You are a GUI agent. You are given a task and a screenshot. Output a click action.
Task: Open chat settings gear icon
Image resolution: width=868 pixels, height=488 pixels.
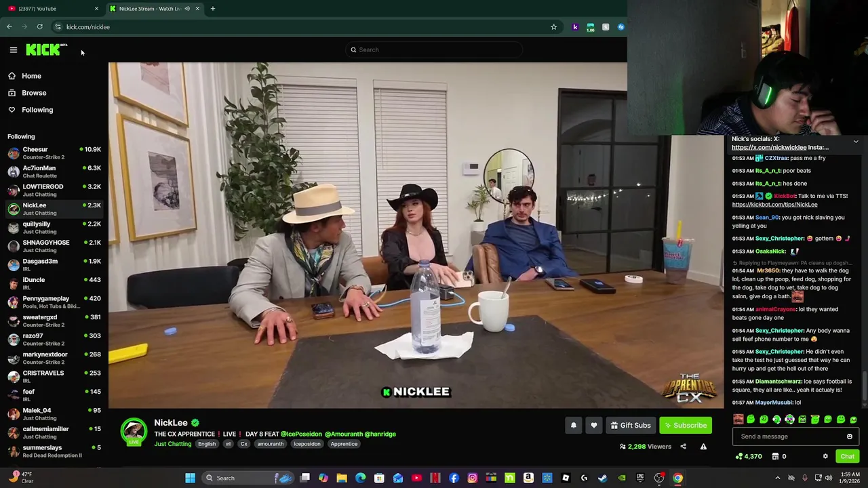825,456
